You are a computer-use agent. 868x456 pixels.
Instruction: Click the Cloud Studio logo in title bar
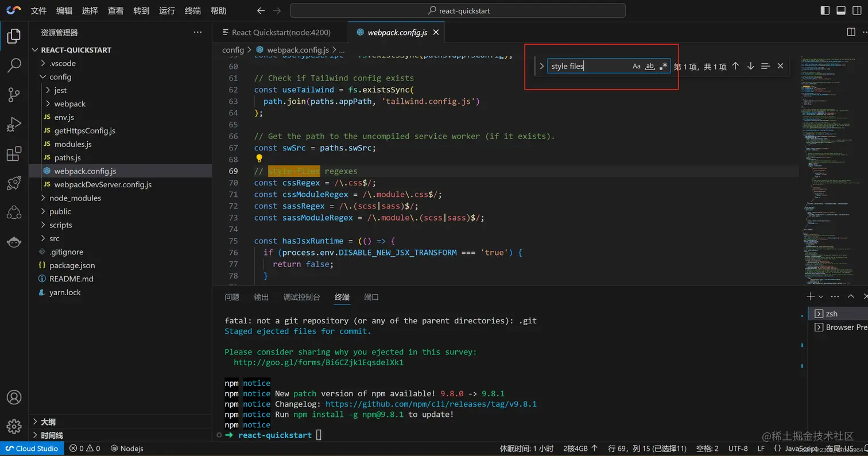click(x=14, y=10)
